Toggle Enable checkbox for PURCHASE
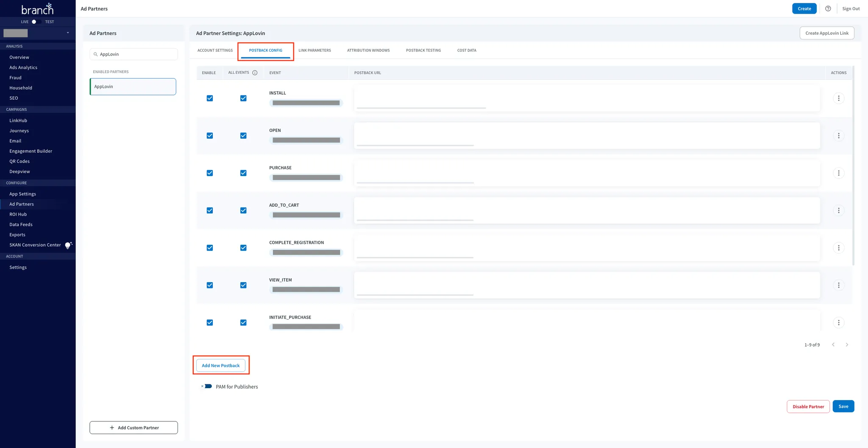This screenshot has height=448, width=868. [x=210, y=173]
